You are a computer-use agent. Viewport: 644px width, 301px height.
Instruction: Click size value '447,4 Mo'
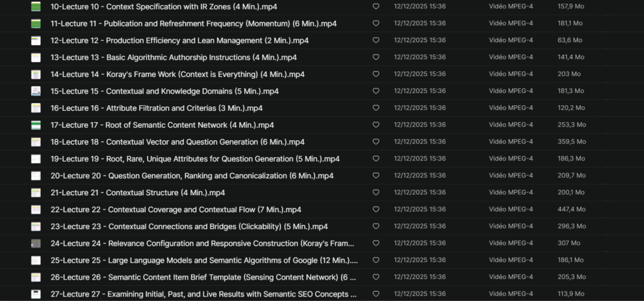point(572,209)
